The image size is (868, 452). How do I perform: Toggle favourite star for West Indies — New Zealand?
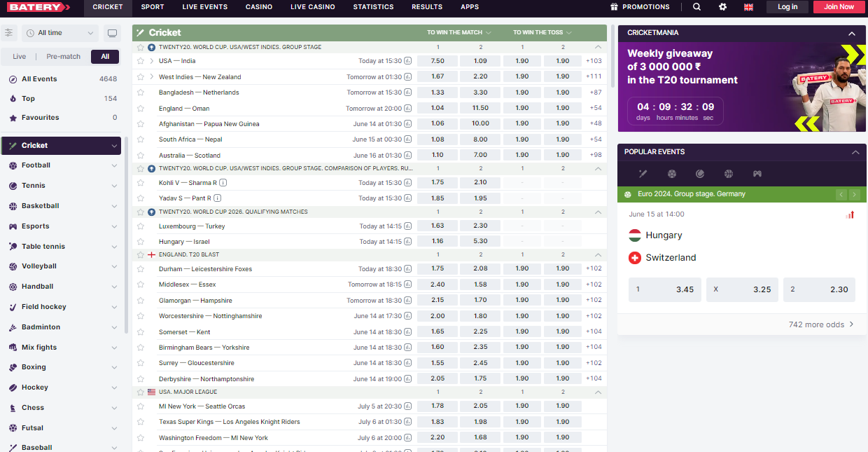pyautogui.click(x=141, y=77)
